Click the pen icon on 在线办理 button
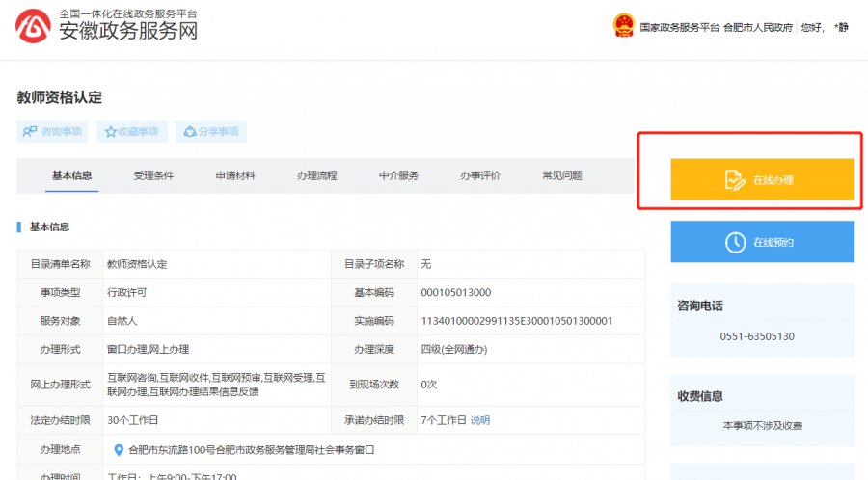 735,180
